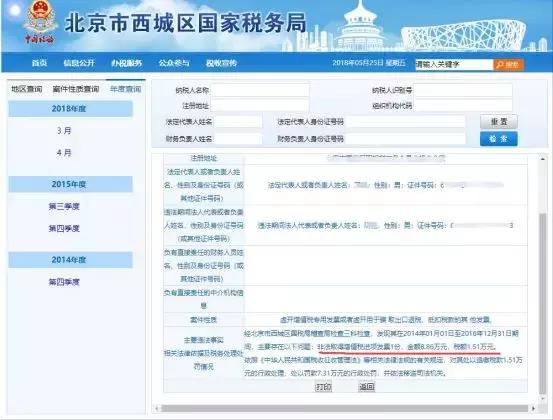Click the horizontal scrollbar under the results
Viewport: 553px width, 420px height.
click(x=344, y=408)
